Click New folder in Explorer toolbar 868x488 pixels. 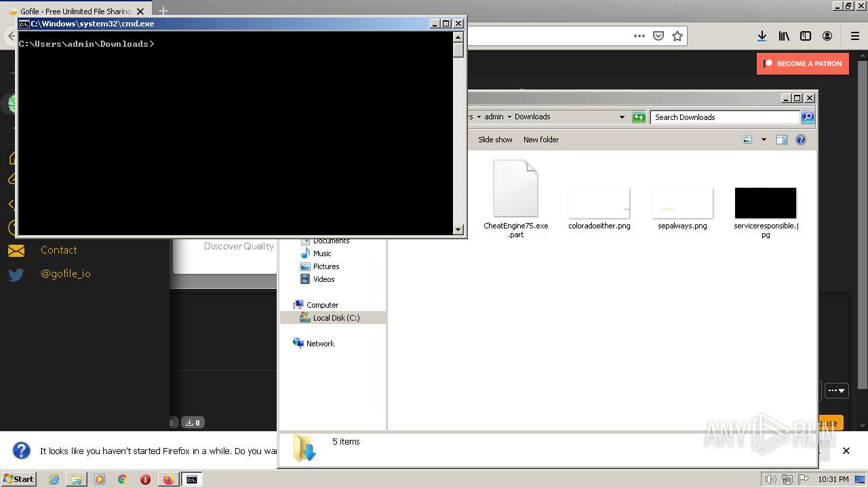click(x=541, y=140)
